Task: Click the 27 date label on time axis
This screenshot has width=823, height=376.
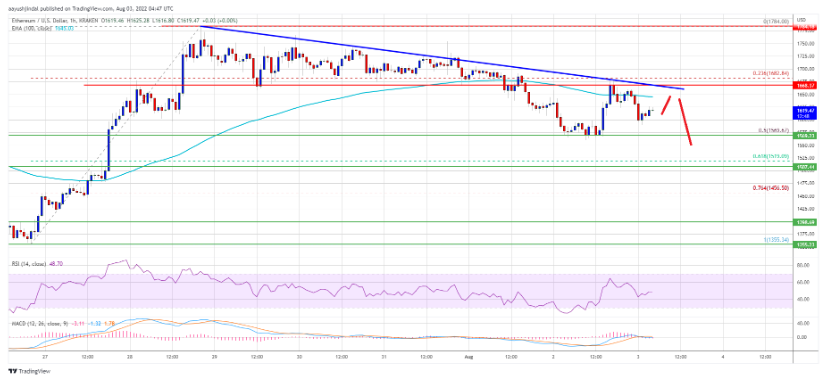Action: 45,357
